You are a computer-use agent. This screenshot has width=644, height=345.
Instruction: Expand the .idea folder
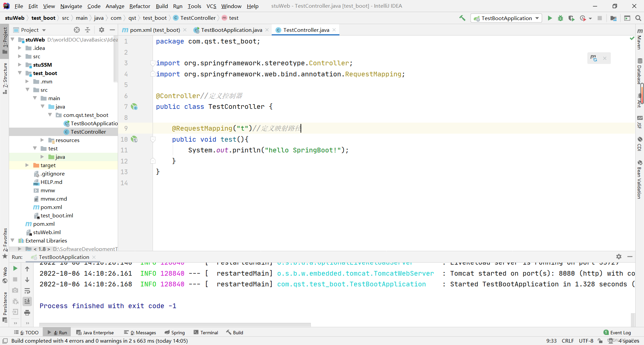point(20,48)
